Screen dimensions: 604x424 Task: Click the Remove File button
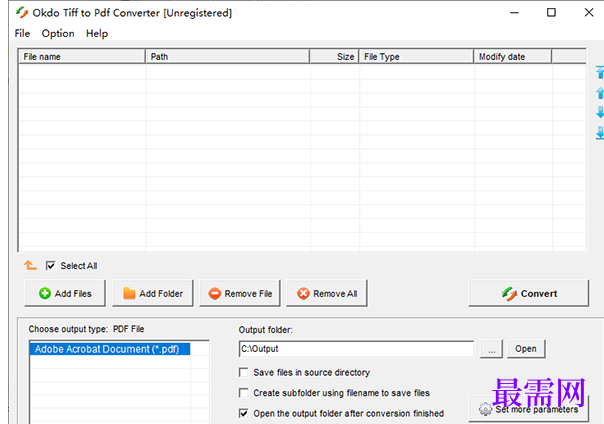(x=240, y=293)
